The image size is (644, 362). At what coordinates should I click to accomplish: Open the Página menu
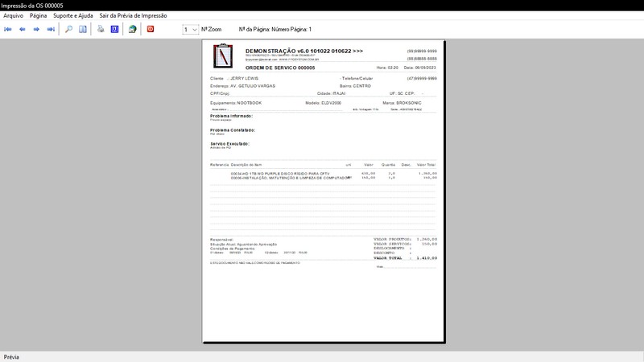click(x=38, y=15)
